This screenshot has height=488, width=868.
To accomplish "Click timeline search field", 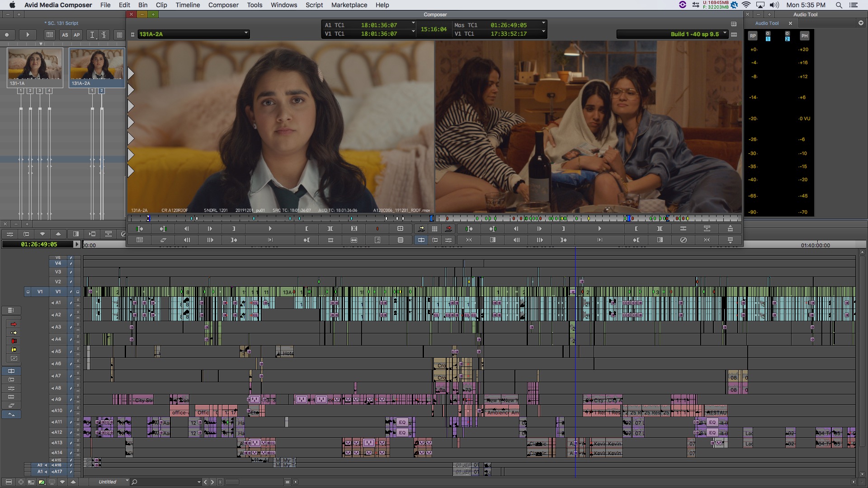I will point(165,482).
